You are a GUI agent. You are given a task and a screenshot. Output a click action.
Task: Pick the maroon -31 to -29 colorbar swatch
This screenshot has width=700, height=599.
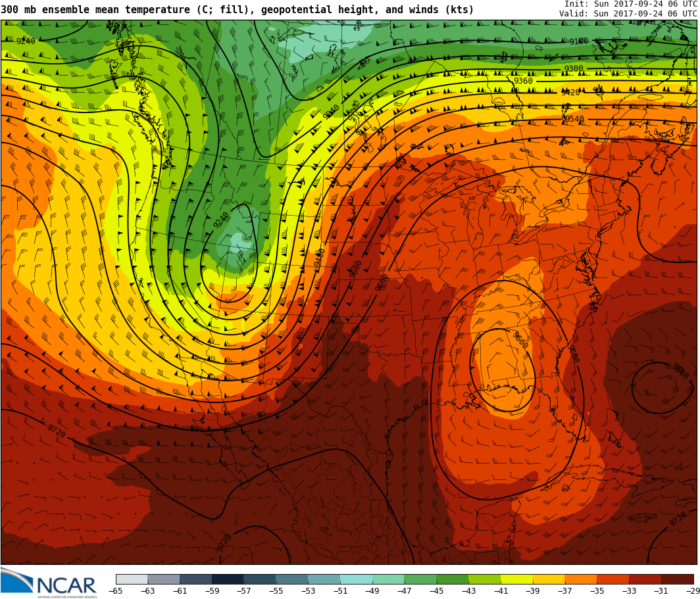pyautogui.click(x=678, y=579)
